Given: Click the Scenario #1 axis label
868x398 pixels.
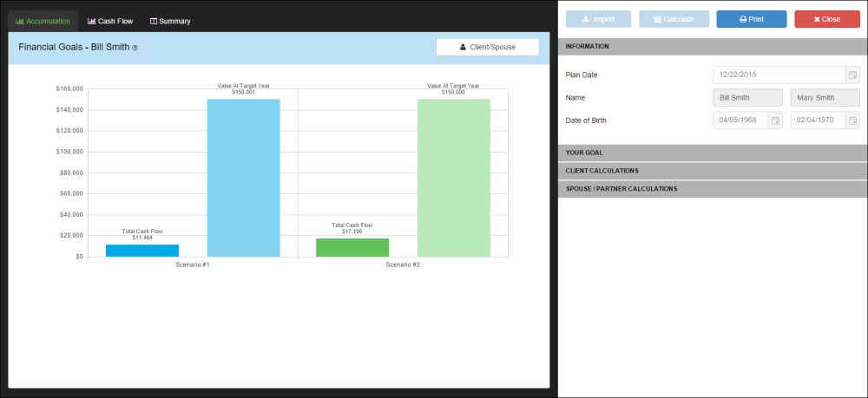Looking at the screenshot, I should tap(193, 265).
